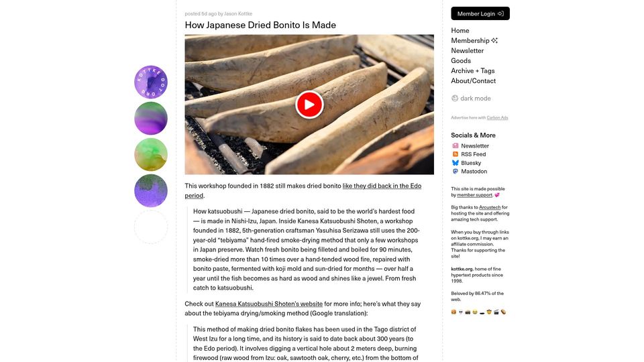Viewport: 644px width, 362px height.
Task: Click 'Beloved by 86.47% of the web' text
Action: (477, 296)
